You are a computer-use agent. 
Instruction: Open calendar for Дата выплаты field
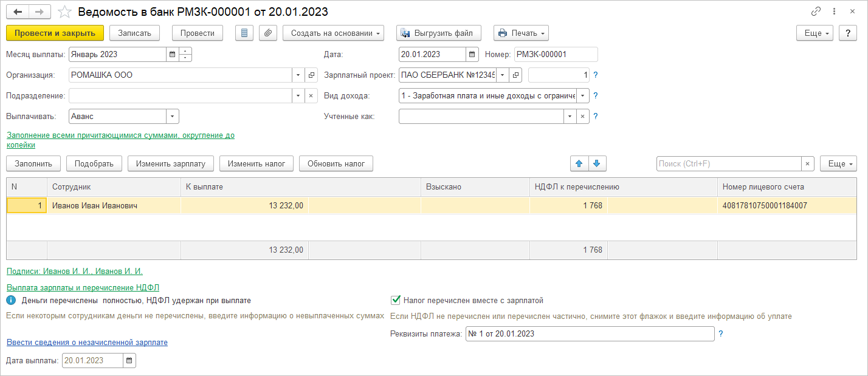[129, 361]
